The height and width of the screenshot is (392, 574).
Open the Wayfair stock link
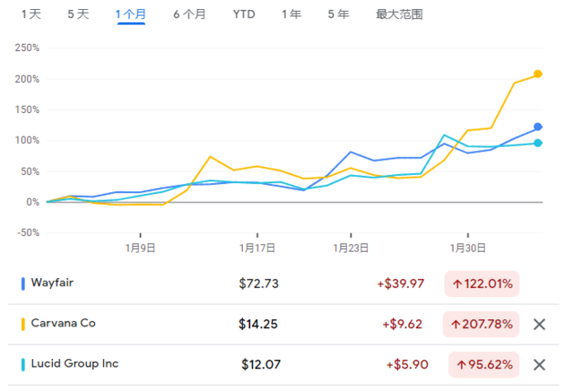click(x=53, y=283)
